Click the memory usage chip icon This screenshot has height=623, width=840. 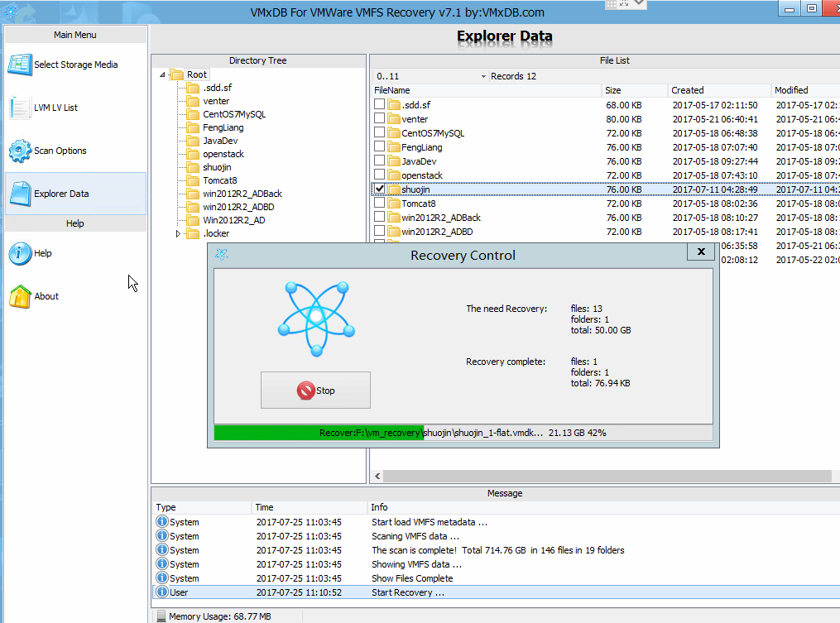[x=161, y=616]
